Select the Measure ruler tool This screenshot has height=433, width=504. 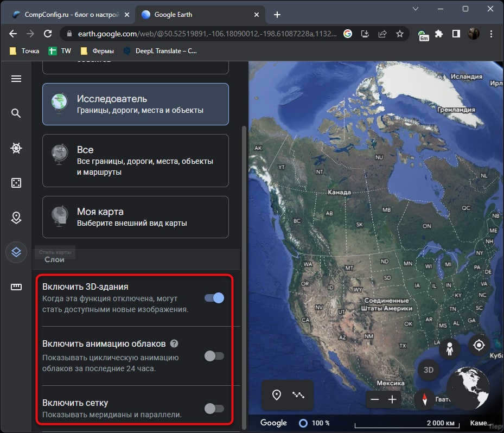click(16, 286)
